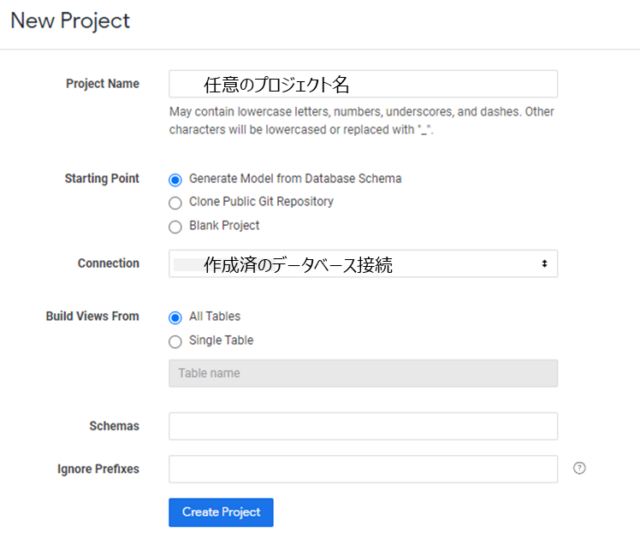640x550 pixels.
Task: Click the Create Project button
Action: (x=221, y=512)
